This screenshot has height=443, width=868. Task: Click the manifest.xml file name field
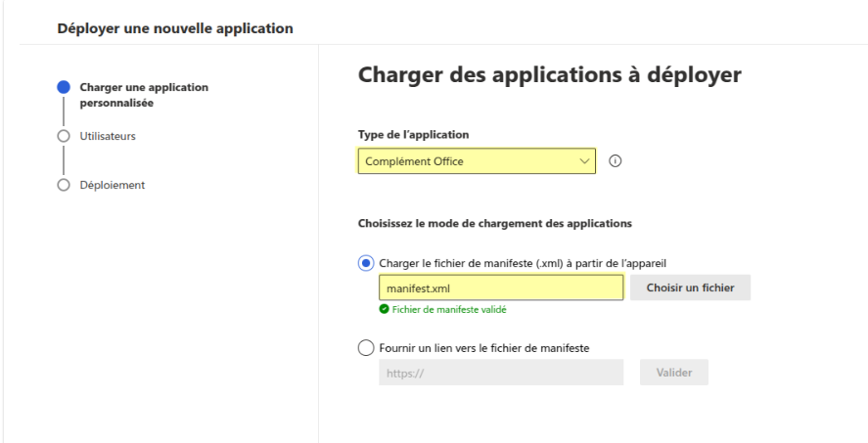click(500, 288)
